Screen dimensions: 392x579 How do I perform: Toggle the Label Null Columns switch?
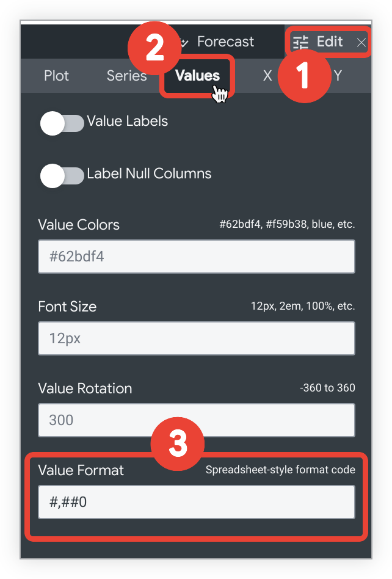point(61,176)
